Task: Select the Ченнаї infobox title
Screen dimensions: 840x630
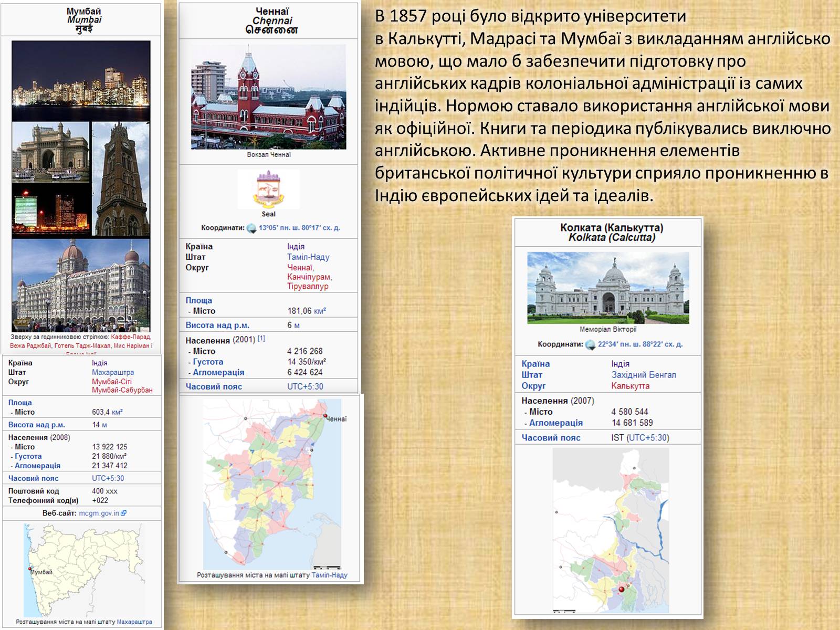Action: (272, 12)
